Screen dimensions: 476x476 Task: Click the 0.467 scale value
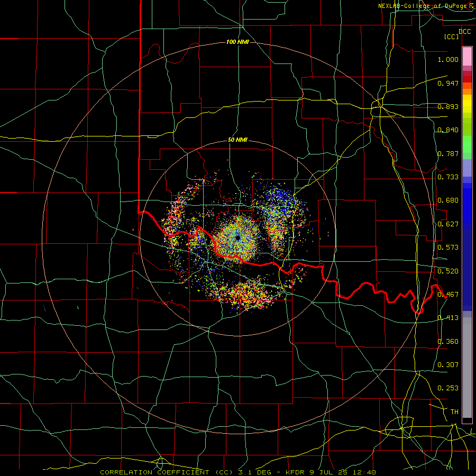448,295
